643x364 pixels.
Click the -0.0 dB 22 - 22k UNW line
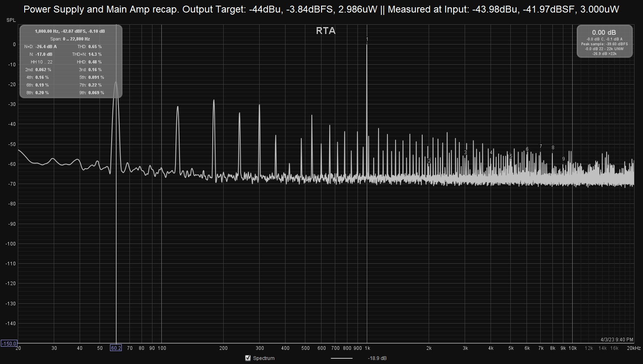coord(604,49)
